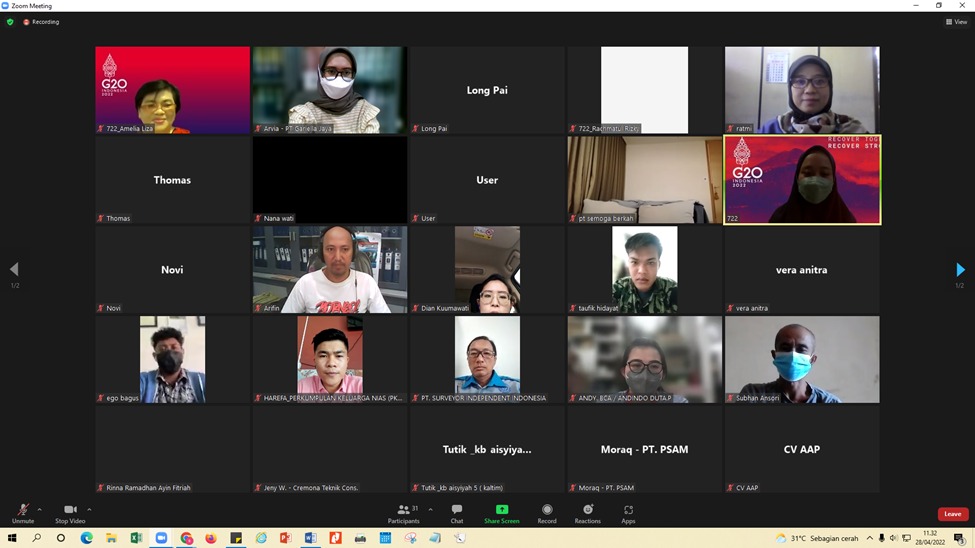Viewport: 975px width, 548px height.
Task: Open Excel from the taskbar
Action: [x=136, y=538]
